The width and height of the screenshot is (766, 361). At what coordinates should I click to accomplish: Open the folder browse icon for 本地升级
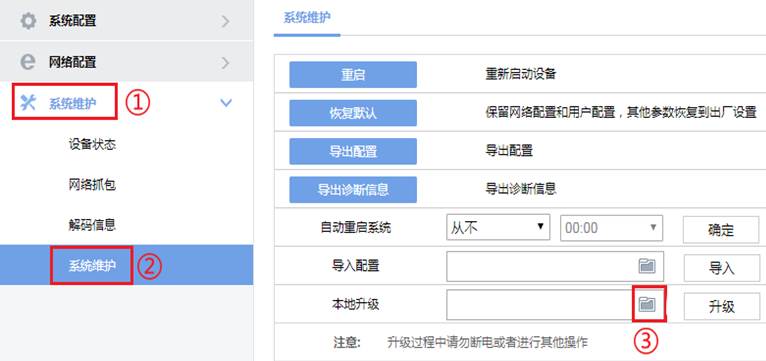[x=647, y=304]
